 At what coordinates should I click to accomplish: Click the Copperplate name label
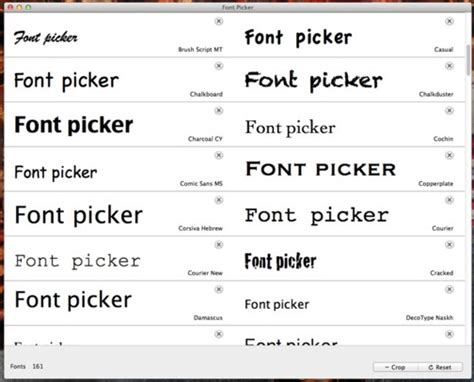pyautogui.click(x=436, y=184)
